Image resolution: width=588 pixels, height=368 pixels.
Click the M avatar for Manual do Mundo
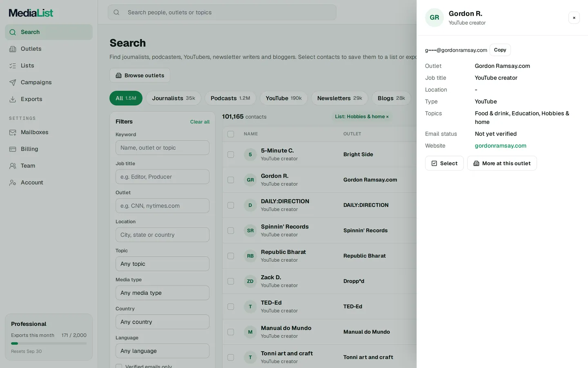coord(250,332)
